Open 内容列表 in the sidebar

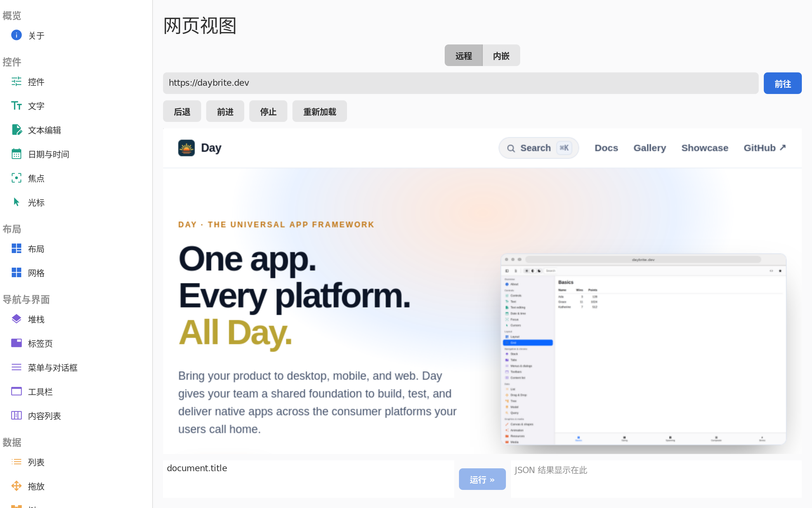(76, 416)
